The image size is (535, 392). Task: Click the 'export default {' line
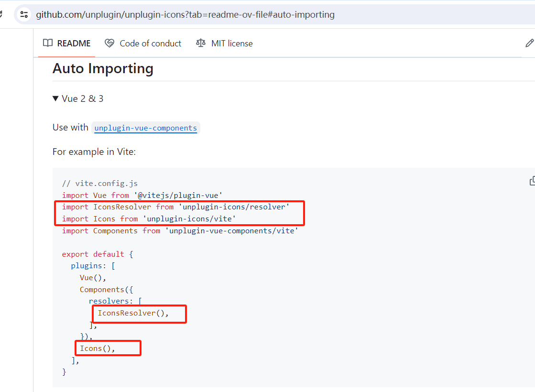click(98, 254)
